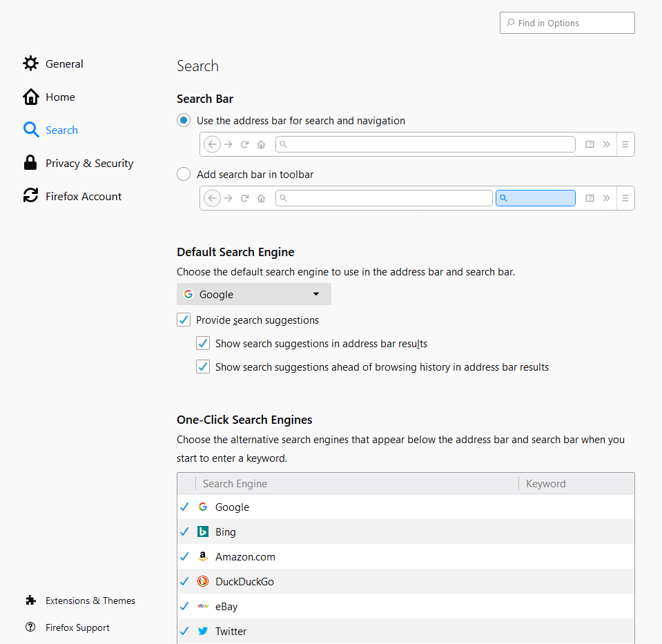Click the Home house icon in sidebar

[x=30, y=97]
